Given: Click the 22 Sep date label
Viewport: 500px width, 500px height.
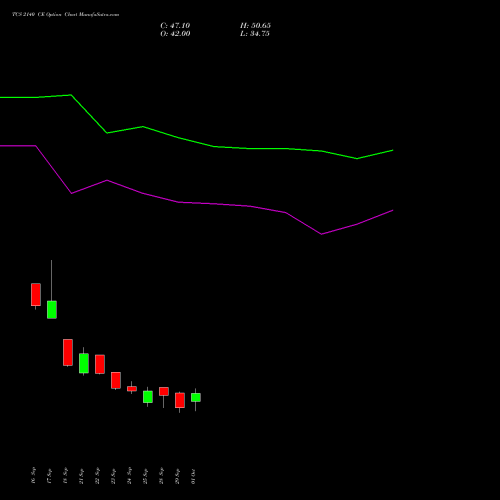Looking at the screenshot, I should 97,476.
